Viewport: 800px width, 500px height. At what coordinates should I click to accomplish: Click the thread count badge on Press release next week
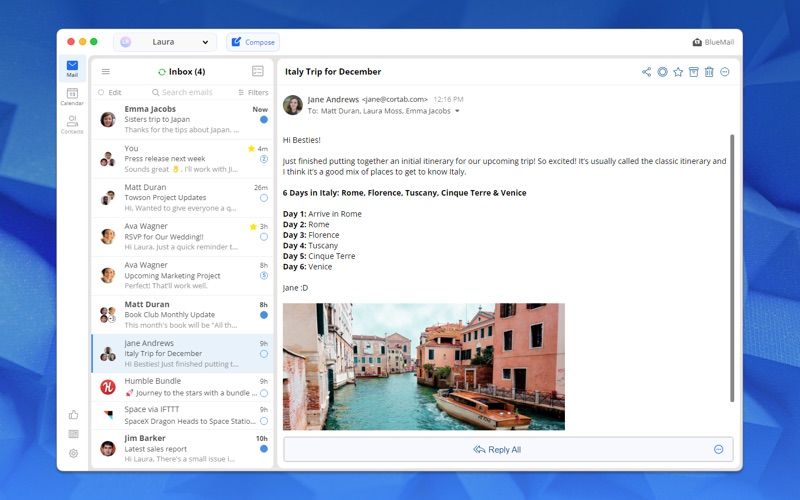click(264, 159)
